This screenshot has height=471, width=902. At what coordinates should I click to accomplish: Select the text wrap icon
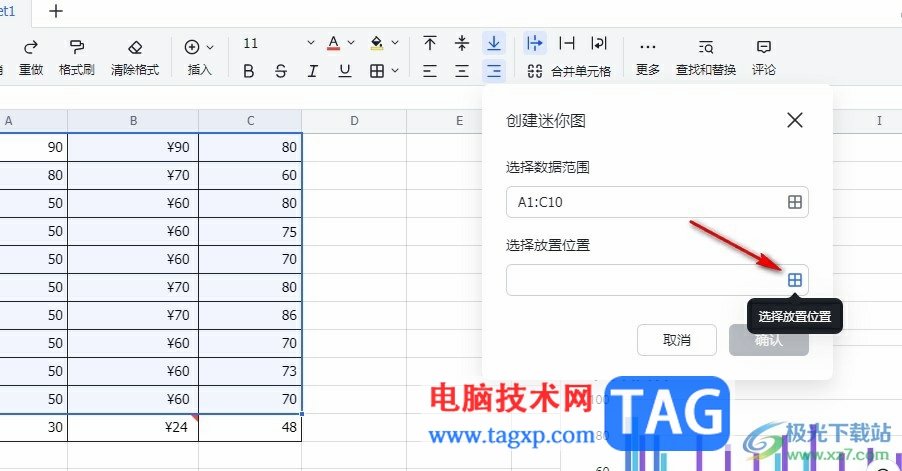pos(599,43)
